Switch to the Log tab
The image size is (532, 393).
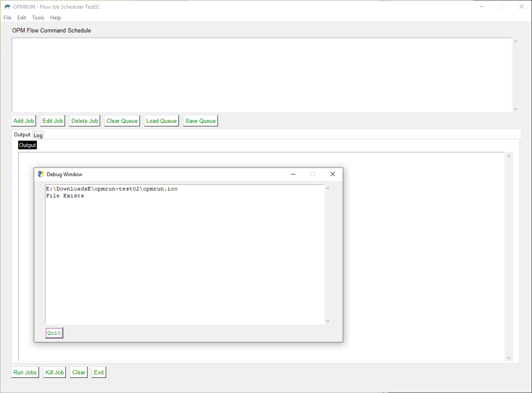coord(38,135)
